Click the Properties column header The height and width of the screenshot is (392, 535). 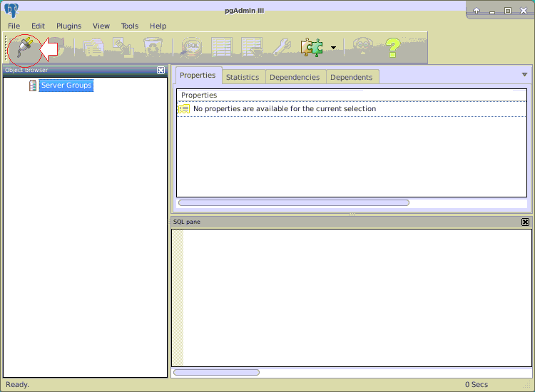(x=352, y=95)
